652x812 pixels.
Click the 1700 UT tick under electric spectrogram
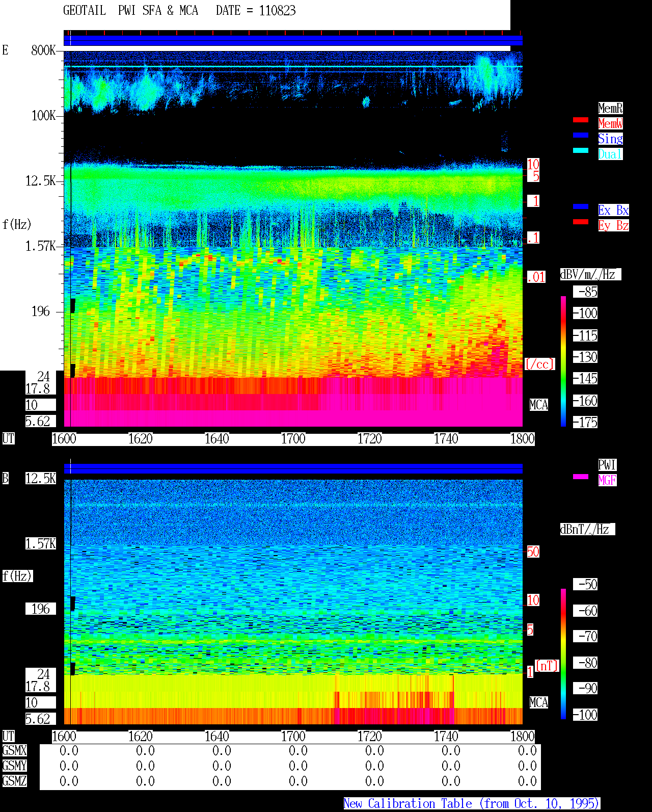pyautogui.click(x=293, y=439)
